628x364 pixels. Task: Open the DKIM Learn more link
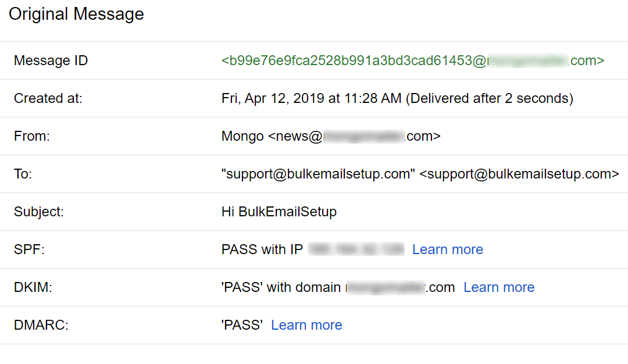click(499, 287)
